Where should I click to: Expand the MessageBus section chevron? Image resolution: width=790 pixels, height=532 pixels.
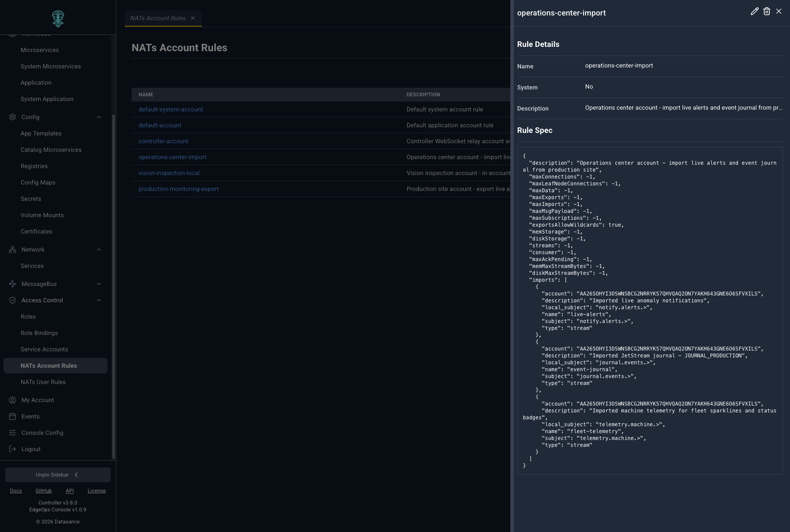click(99, 284)
